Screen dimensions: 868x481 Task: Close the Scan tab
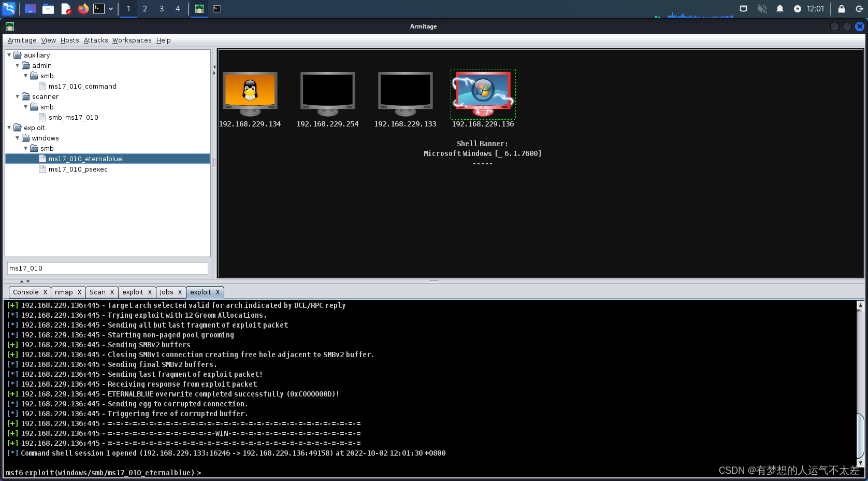(112, 292)
